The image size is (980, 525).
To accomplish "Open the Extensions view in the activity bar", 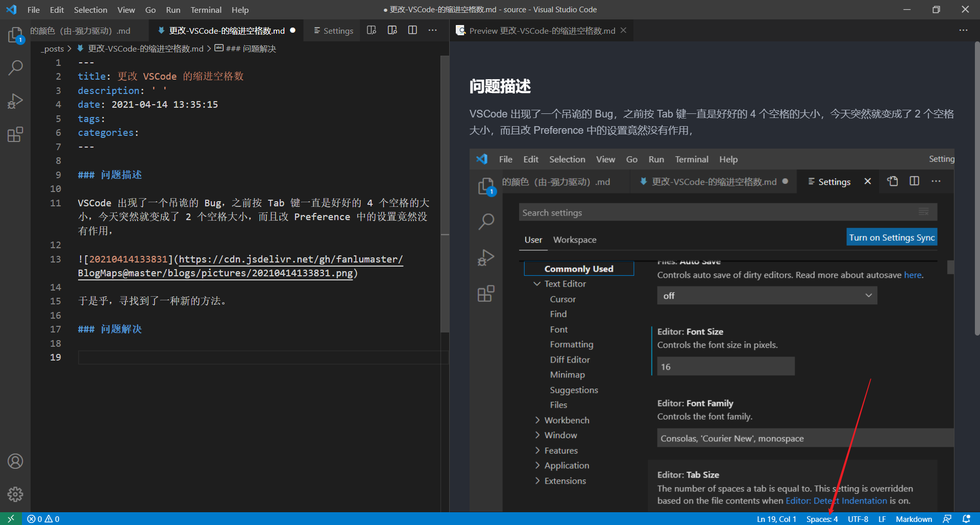I will (15, 135).
